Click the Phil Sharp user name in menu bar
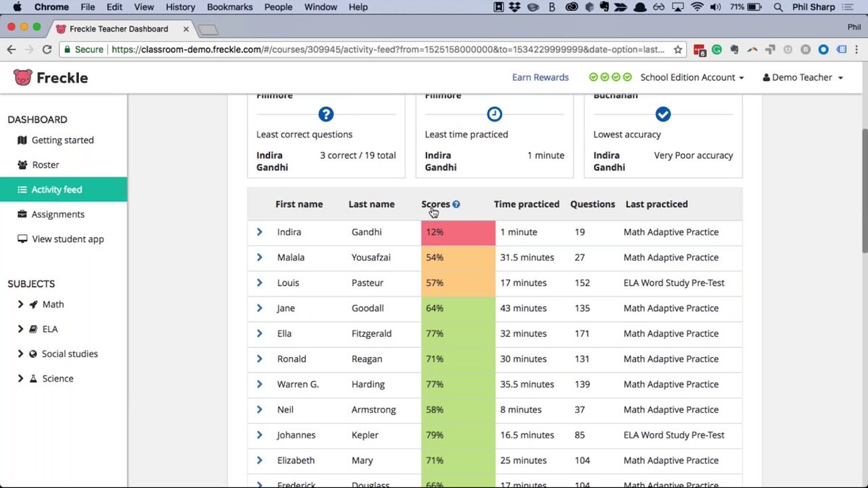 (814, 7)
